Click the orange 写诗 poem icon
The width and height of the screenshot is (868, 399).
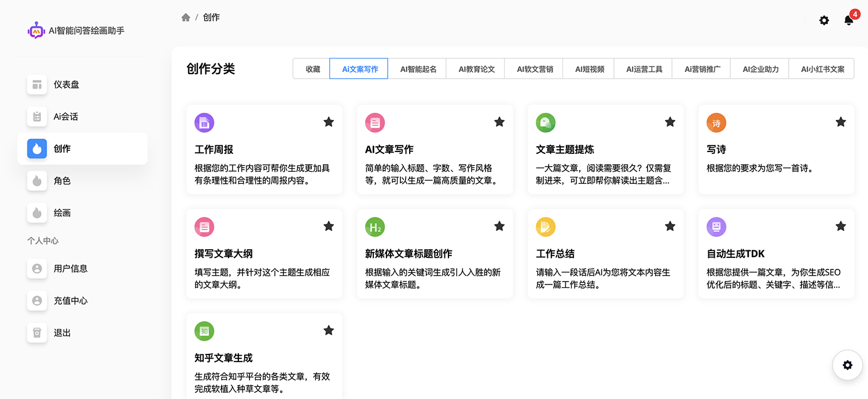716,123
